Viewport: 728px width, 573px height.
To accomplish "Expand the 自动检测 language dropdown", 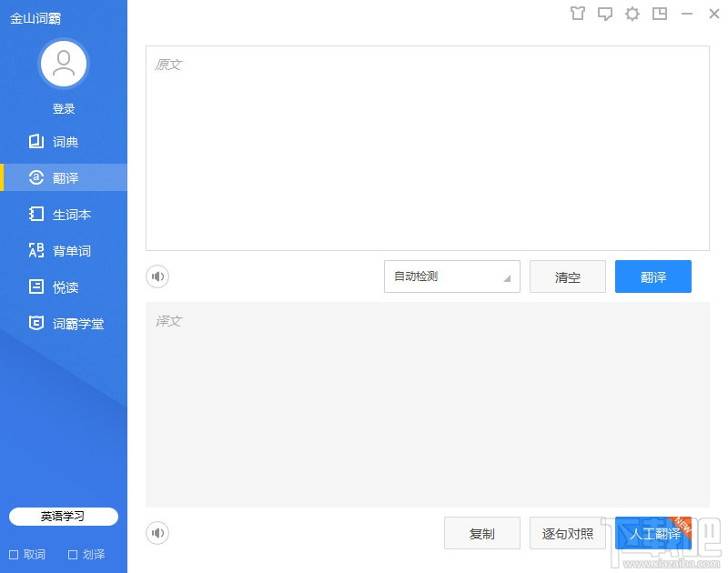I will point(451,276).
